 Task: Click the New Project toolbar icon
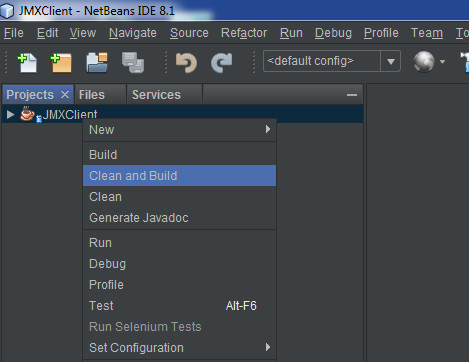click(x=61, y=62)
